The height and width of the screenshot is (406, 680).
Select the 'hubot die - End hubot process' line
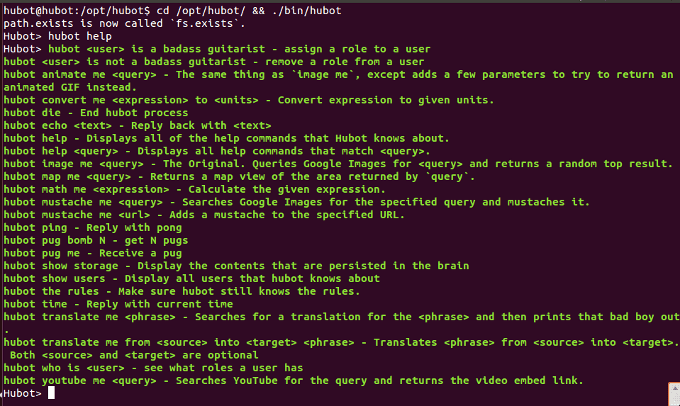point(96,113)
